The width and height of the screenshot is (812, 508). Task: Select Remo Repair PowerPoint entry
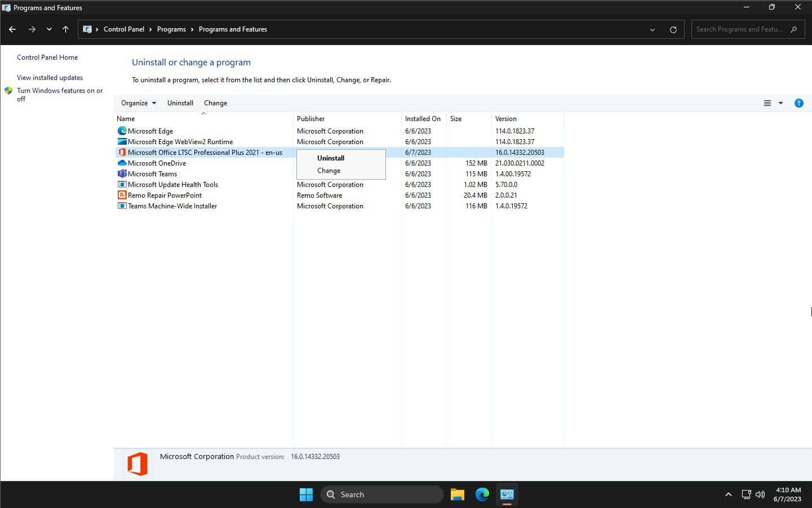(165, 195)
